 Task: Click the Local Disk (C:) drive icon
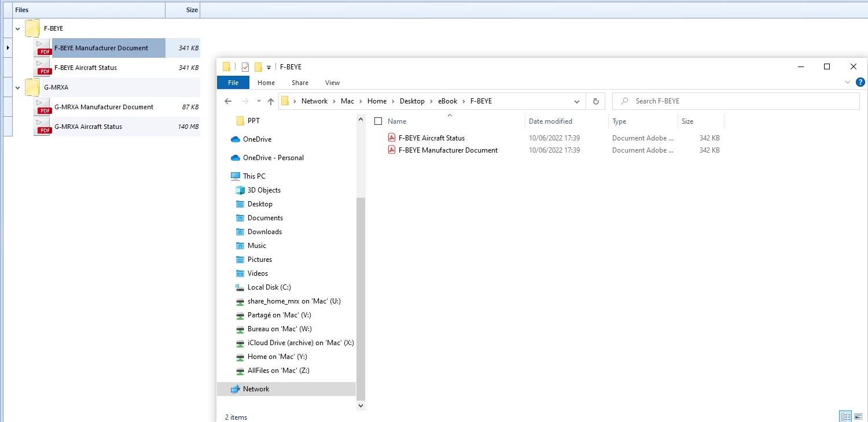pyautogui.click(x=240, y=287)
